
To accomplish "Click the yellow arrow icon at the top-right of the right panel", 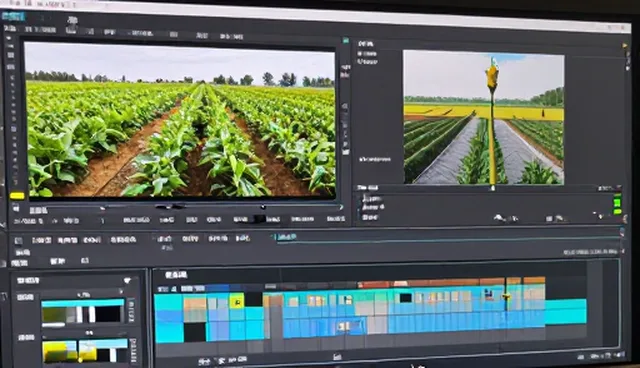I will pyautogui.click(x=624, y=45).
